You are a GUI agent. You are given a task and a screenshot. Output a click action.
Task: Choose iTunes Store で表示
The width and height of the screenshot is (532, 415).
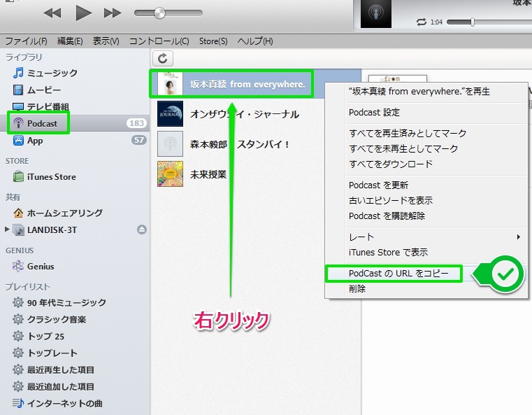click(x=388, y=253)
